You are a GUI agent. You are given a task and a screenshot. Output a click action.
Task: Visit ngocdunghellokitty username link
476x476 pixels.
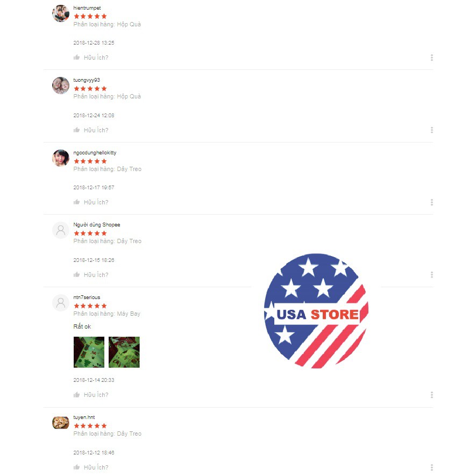pos(95,153)
